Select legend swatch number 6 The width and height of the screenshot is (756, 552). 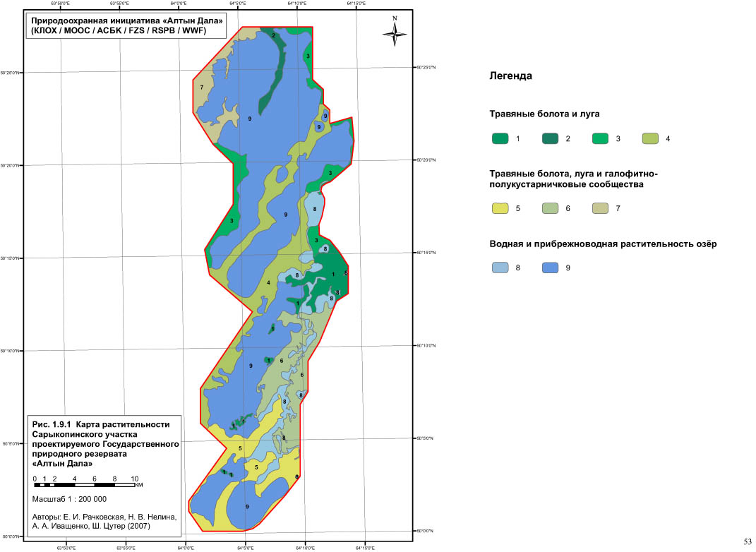tap(551, 209)
